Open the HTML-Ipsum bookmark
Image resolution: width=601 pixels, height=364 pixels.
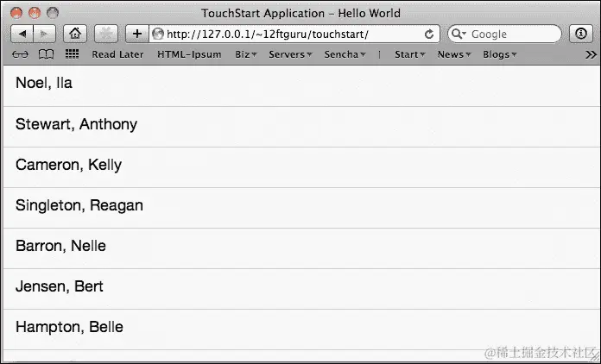pyautogui.click(x=189, y=54)
